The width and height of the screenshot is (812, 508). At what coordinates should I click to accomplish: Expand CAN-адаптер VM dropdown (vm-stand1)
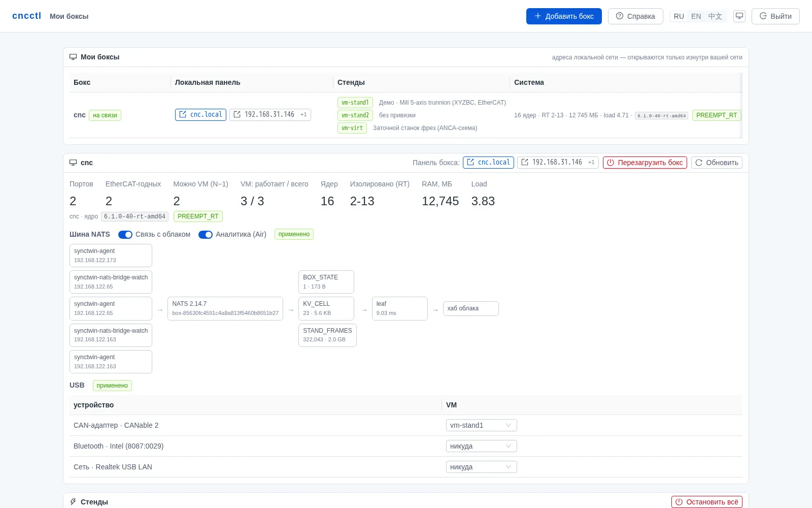pos(481,425)
